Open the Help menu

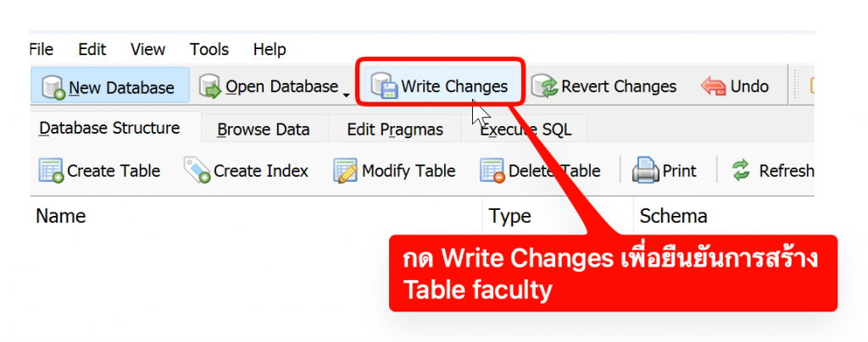pos(270,49)
